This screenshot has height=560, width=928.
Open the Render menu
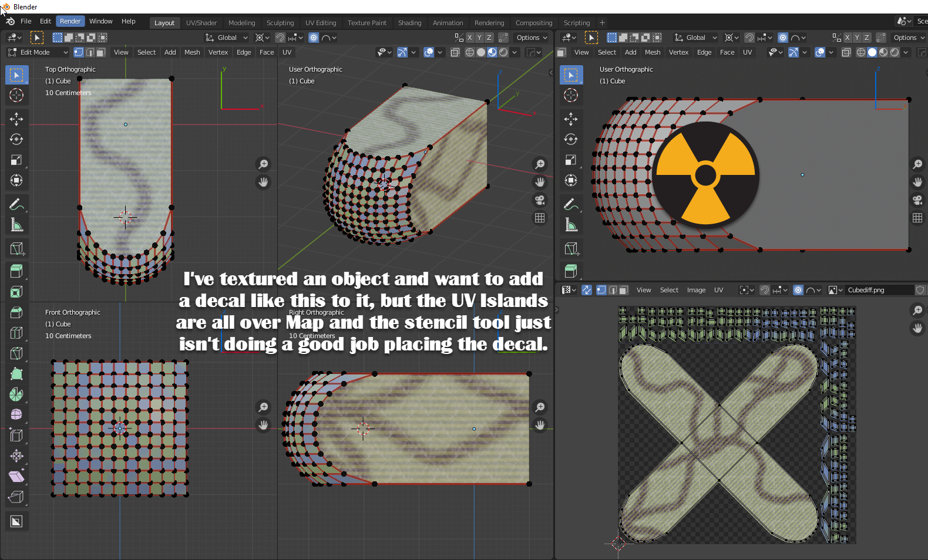coord(70,21)
